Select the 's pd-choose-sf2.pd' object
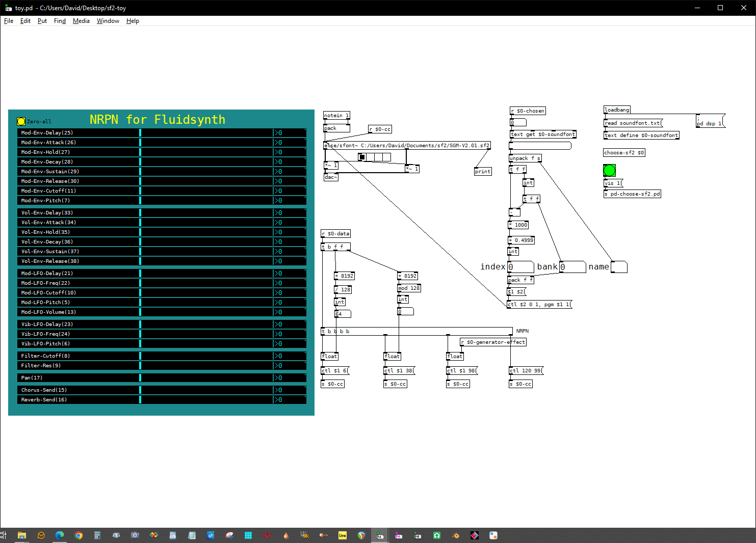 tap(632, 194)
